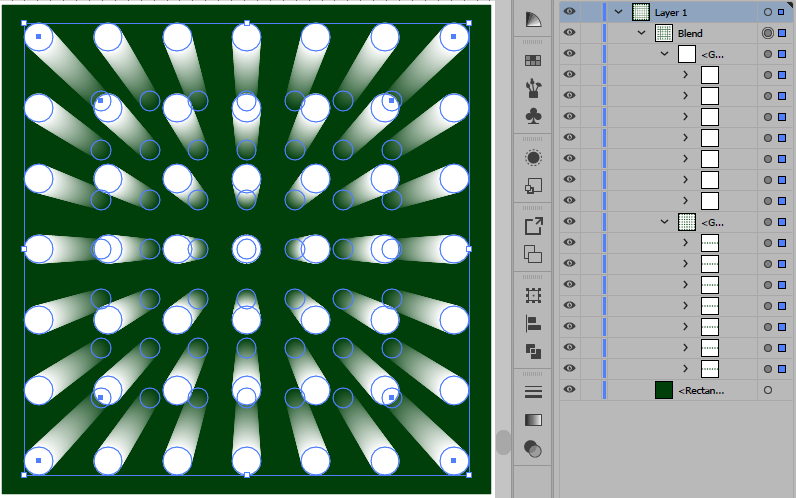Click dark green <Rectan... thumbnail
Image resolution: width=796 pixels, height=498 pixels.
pos(664,390)
